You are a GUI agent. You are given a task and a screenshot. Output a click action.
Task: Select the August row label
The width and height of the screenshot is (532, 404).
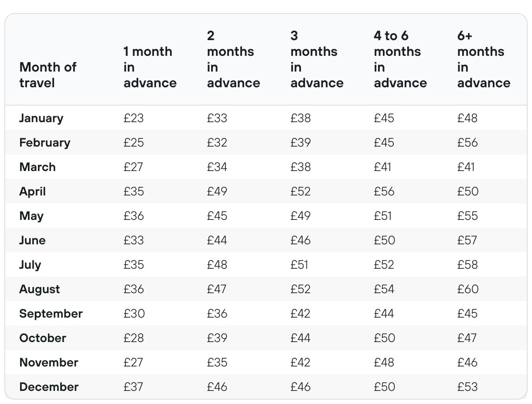click(x=39, y=289)
